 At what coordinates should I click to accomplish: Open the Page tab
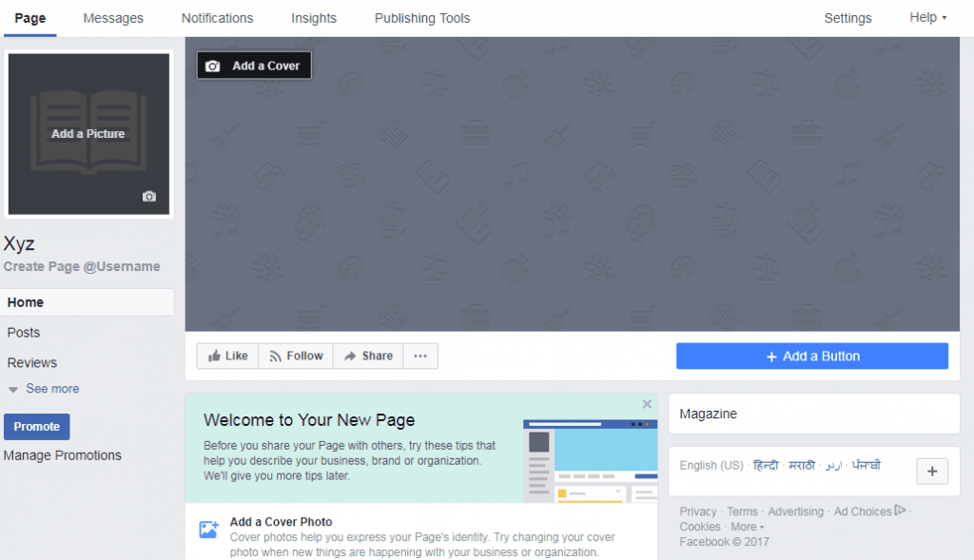click(x=29, y=18)
